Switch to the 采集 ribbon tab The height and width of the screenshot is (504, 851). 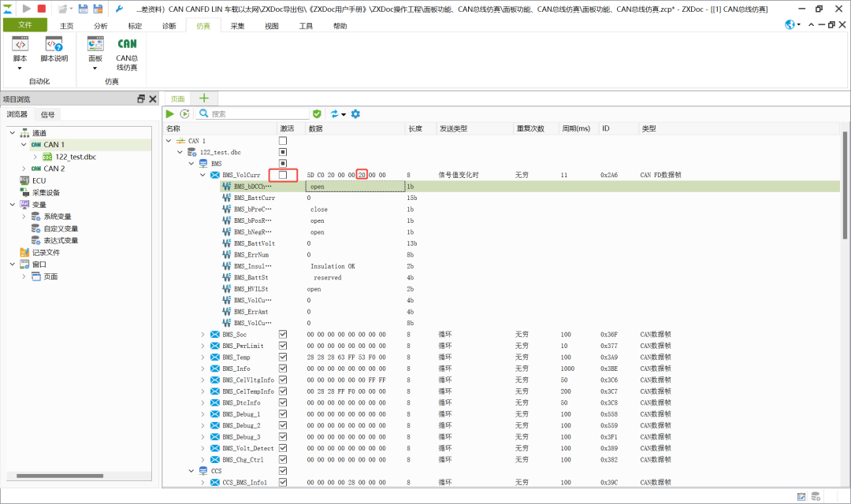tap(238, 25)
